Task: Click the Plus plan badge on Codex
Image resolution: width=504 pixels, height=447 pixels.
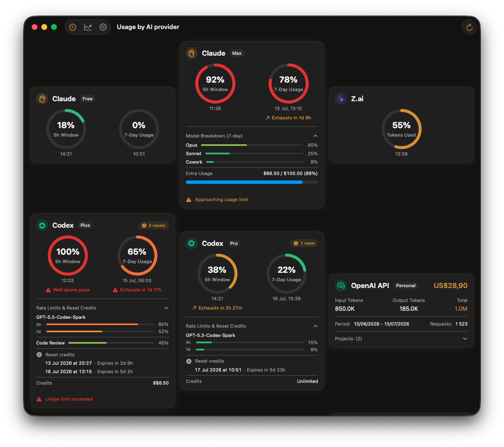Action: 85,226
